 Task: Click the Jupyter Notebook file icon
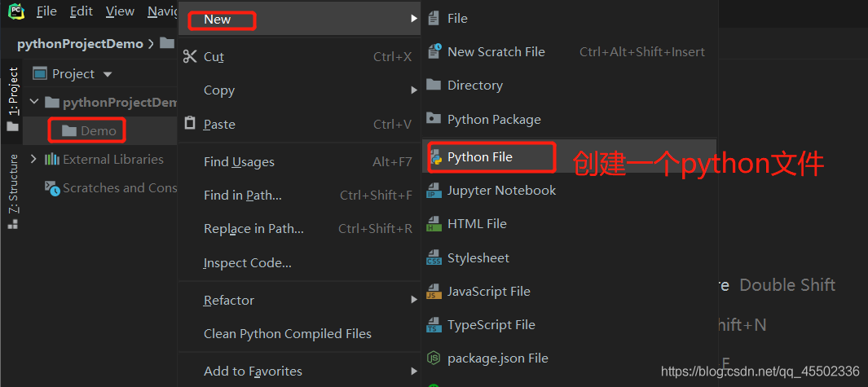(x=434, y=191)
